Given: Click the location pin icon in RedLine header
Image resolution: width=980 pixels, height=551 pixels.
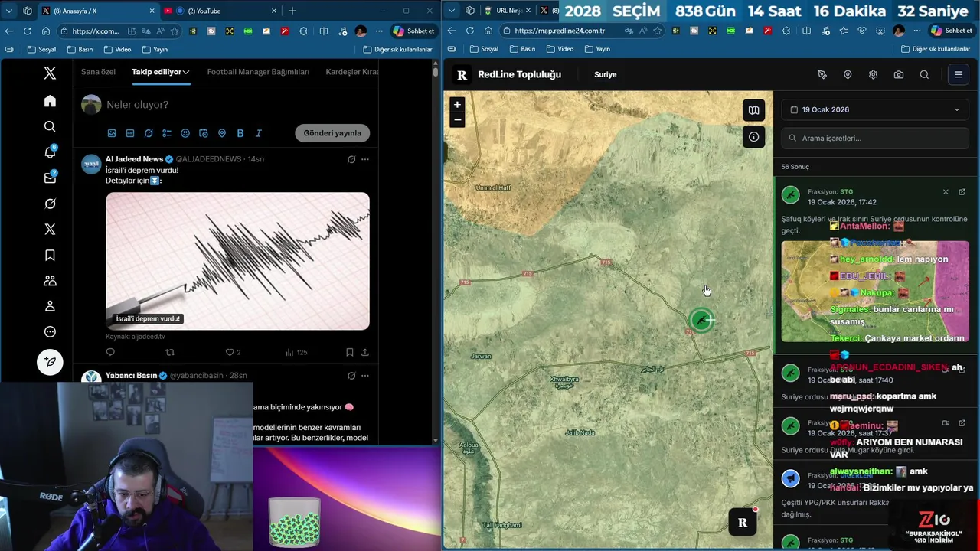Looking at the screenshot, I should click(x=848, y=75).
